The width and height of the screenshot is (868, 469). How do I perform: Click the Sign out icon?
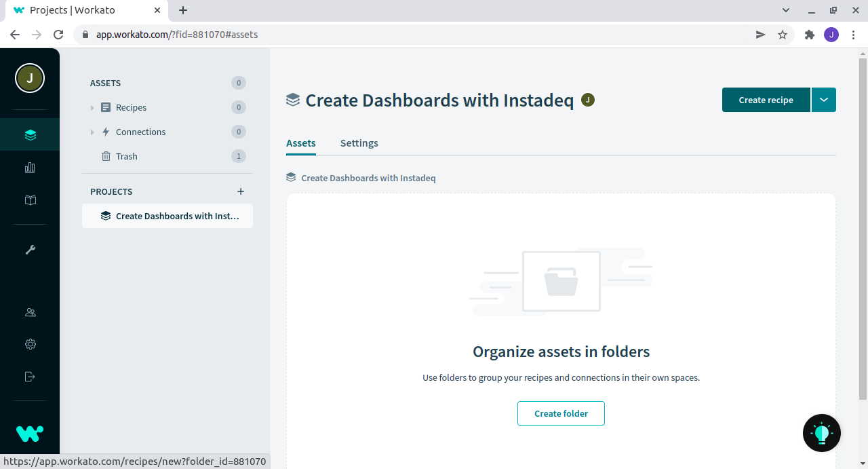pos(30,377)
